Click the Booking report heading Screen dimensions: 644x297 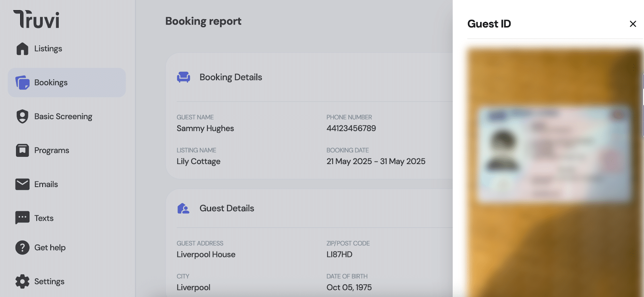(203, 21)
